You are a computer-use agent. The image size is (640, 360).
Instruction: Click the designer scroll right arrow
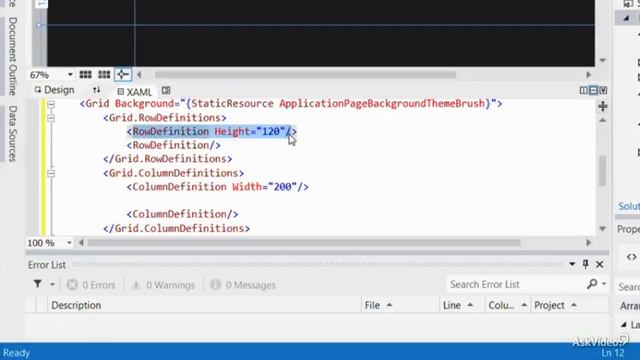[588, 75]
